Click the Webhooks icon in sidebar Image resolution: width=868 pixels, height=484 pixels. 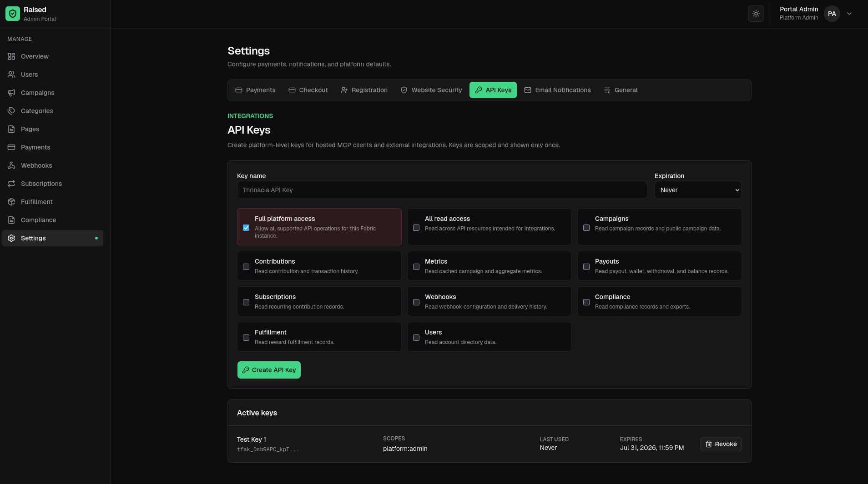11,165
